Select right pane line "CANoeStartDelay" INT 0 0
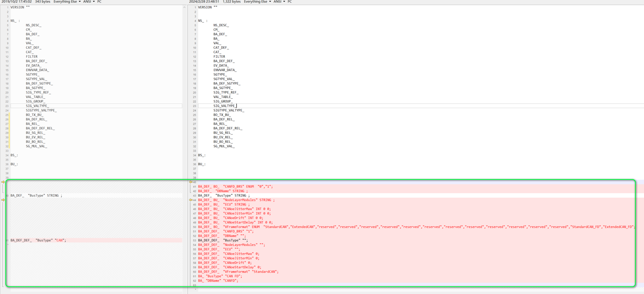Viewport: 644px width, 294px height. [x=235, y=223]
